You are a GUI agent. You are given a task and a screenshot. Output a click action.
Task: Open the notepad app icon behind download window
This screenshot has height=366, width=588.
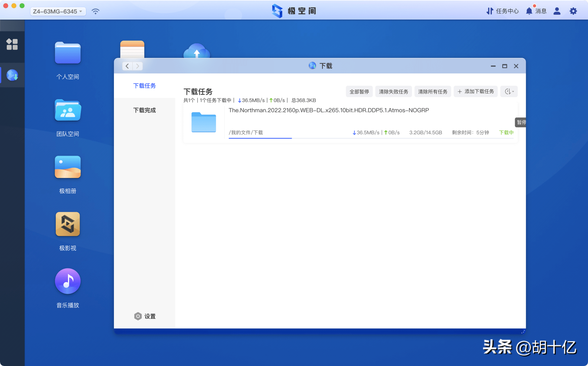click(x=132, y=49)
